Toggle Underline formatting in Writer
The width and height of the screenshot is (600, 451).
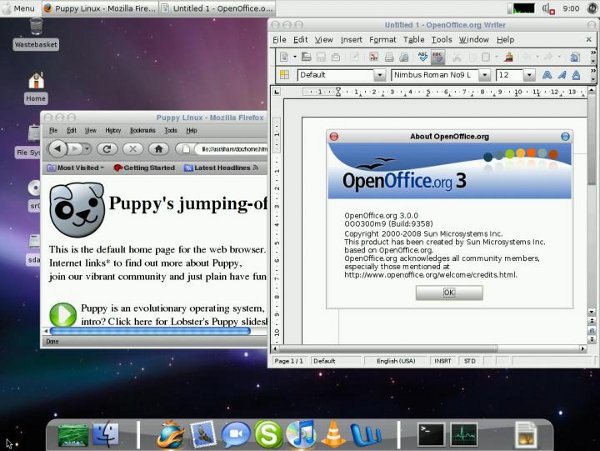tap(576, 75)
